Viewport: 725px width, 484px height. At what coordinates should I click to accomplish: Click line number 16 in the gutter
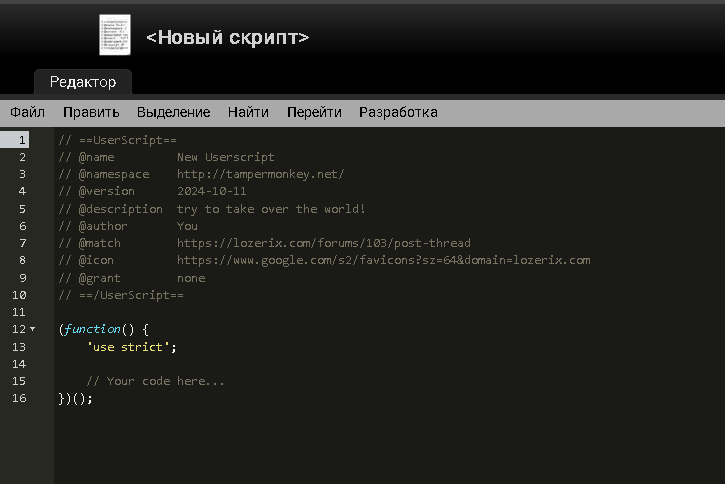pyautogui.click(x=19, y=398)
